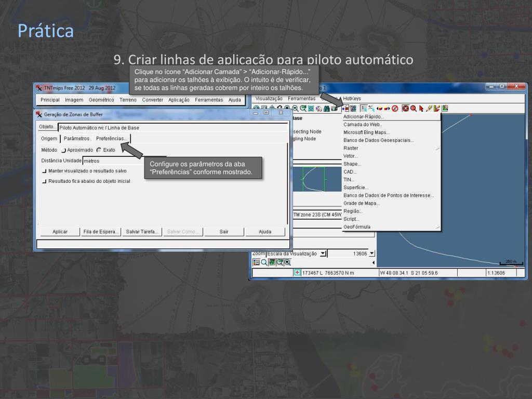Image resolution: width=532 pixels, height=399 pixels.
Task: Click the Add Layer icon in the view toolbar
Action: (x=345, y=109)
